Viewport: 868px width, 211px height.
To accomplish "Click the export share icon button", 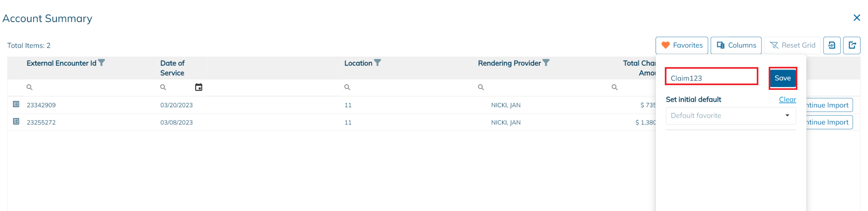I will click(852, 45).
